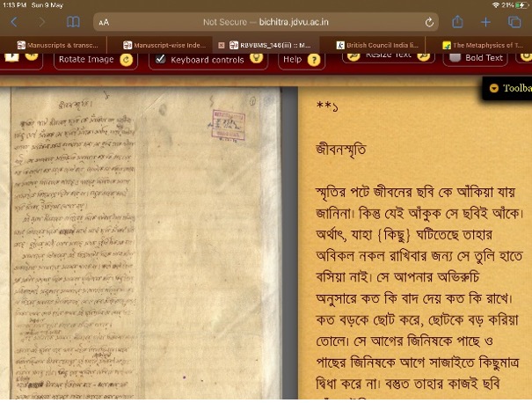532x403 pixels.
Task: Collapse the Toolbar panel arrow
Action: coord(494,88)
